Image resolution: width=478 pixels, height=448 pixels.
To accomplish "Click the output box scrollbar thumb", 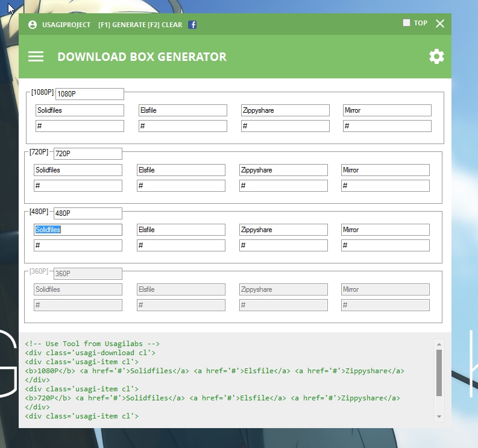I will coord(439,373).
